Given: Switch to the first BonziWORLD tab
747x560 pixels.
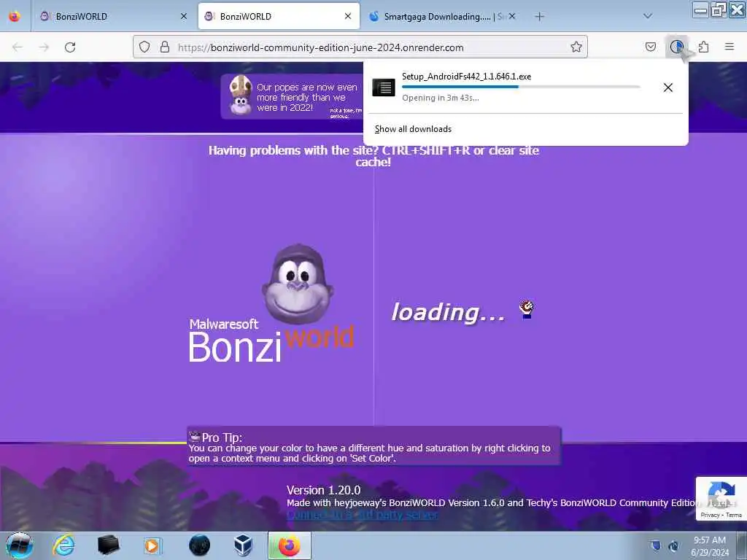Looking at the screenshot, I should [113, 16].
